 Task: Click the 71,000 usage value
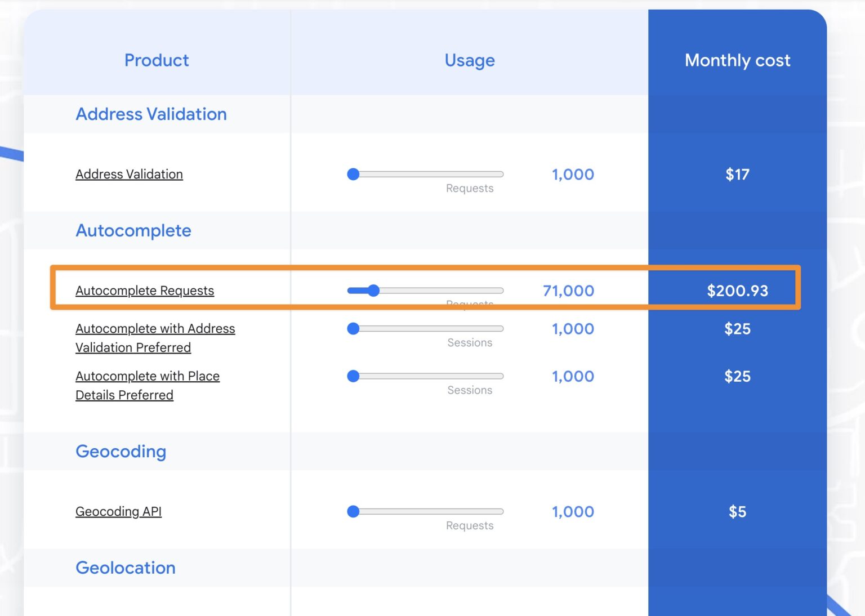[568, 291]
